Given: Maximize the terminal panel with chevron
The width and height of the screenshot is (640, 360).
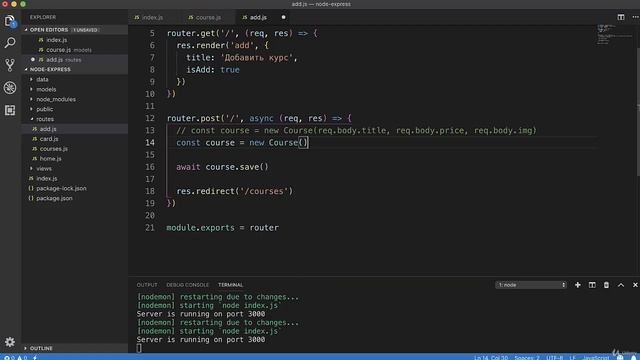Looking at the screenshot, I should (621, 285).
